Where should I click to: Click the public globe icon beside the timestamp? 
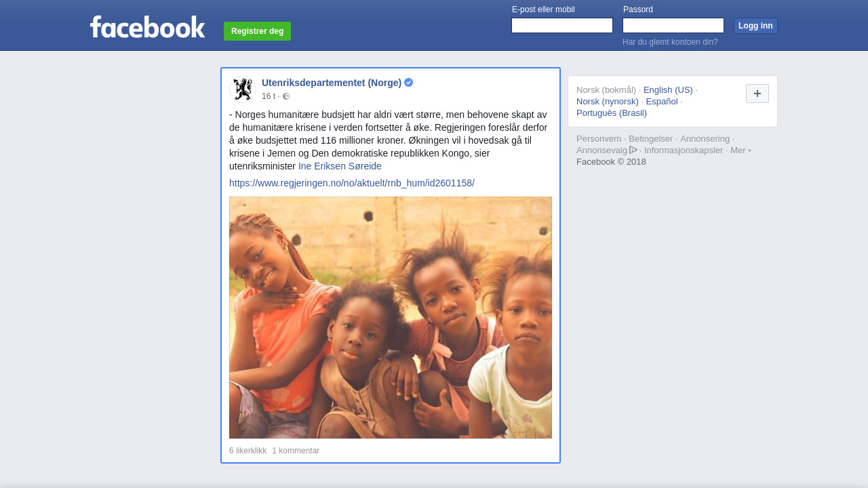(x=286, y=96)
